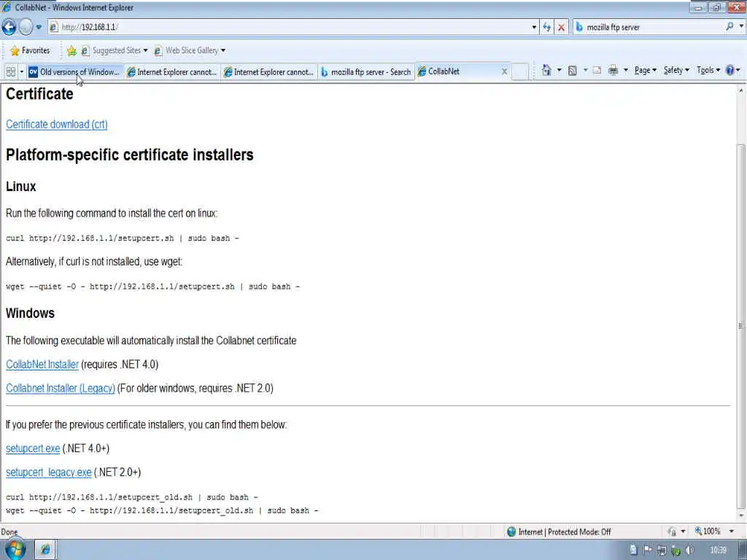Click the Home page icon

tap(546, 71)
